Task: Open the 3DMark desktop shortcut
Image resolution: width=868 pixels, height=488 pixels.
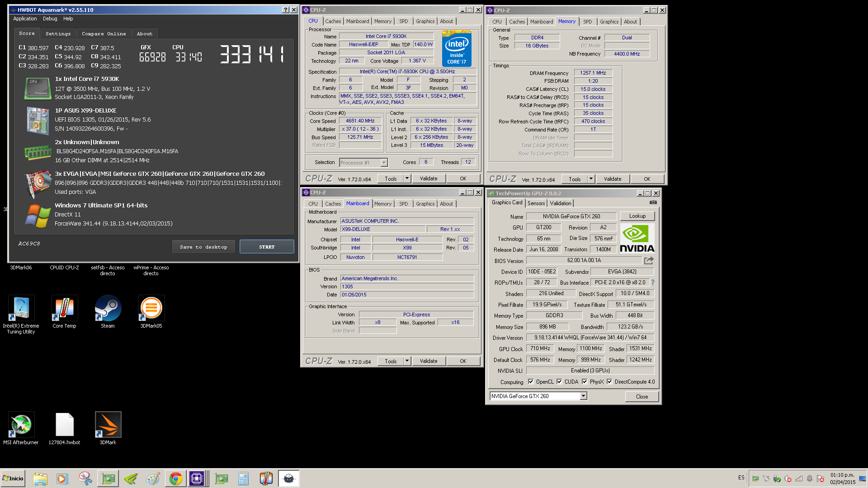Action: [108, 428]
